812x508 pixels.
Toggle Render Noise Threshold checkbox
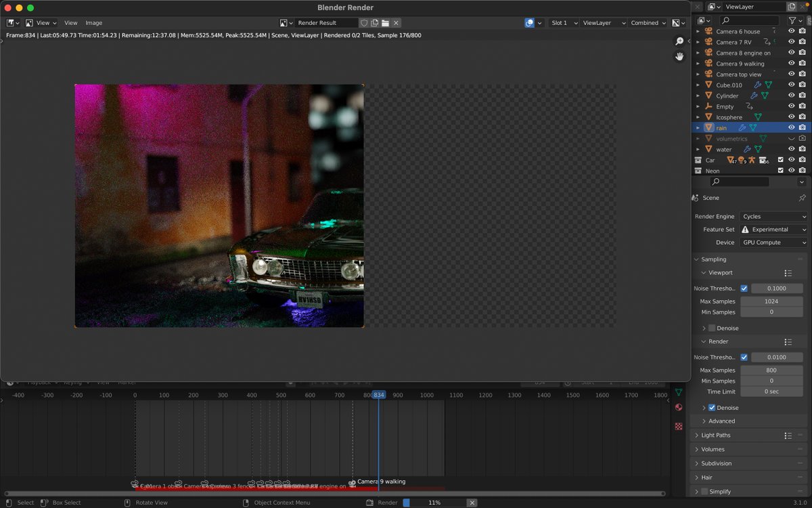click(x=744, y=357)
